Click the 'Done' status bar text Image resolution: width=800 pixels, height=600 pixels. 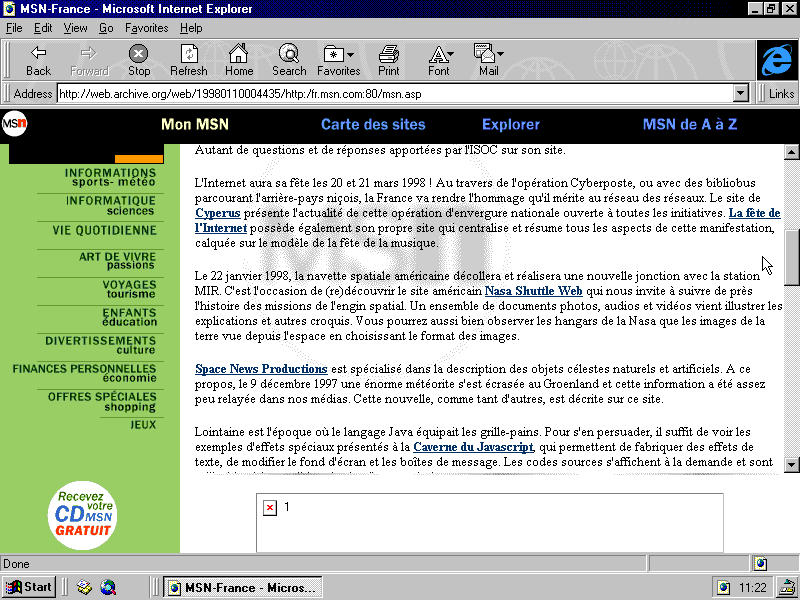16,564
